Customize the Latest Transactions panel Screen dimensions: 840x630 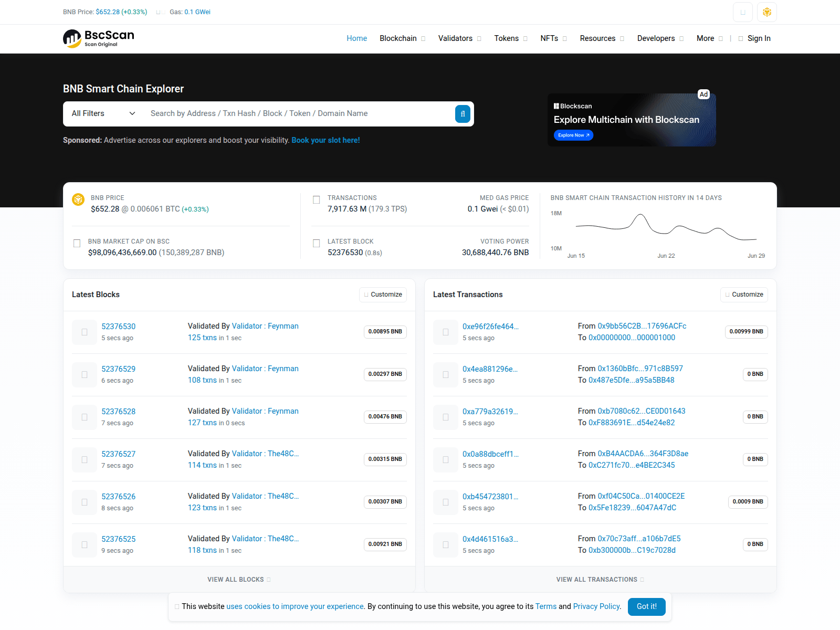[x=744, y=295]
